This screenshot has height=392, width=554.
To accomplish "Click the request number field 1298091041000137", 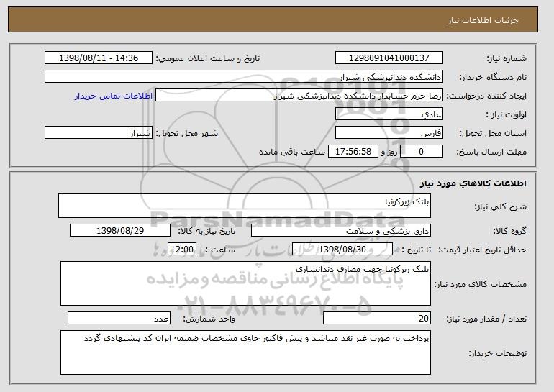I will point(389,58).
